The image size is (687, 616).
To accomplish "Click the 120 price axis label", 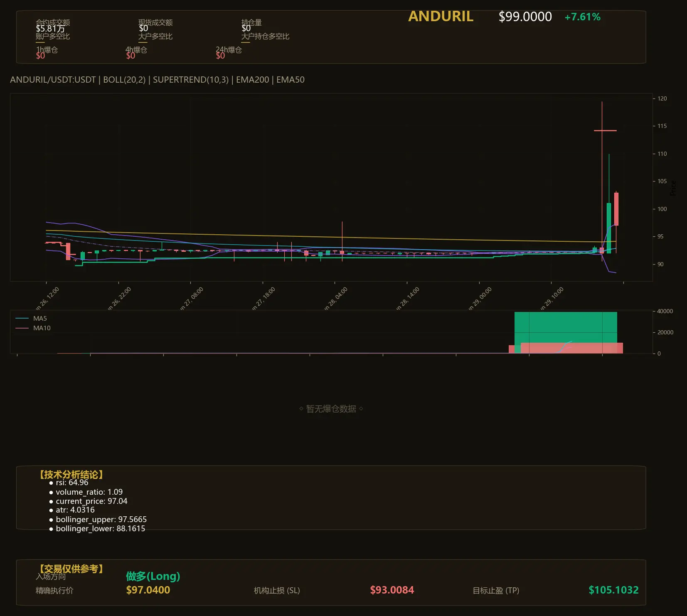I will click(x=662, y=98).
